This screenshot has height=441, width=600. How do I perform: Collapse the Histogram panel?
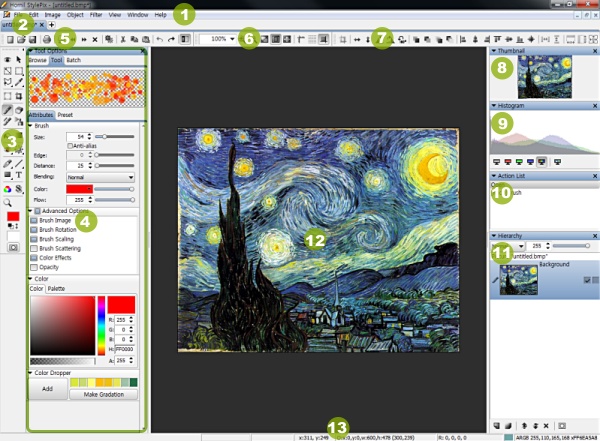pyautogui.click(x=493, y=105)
